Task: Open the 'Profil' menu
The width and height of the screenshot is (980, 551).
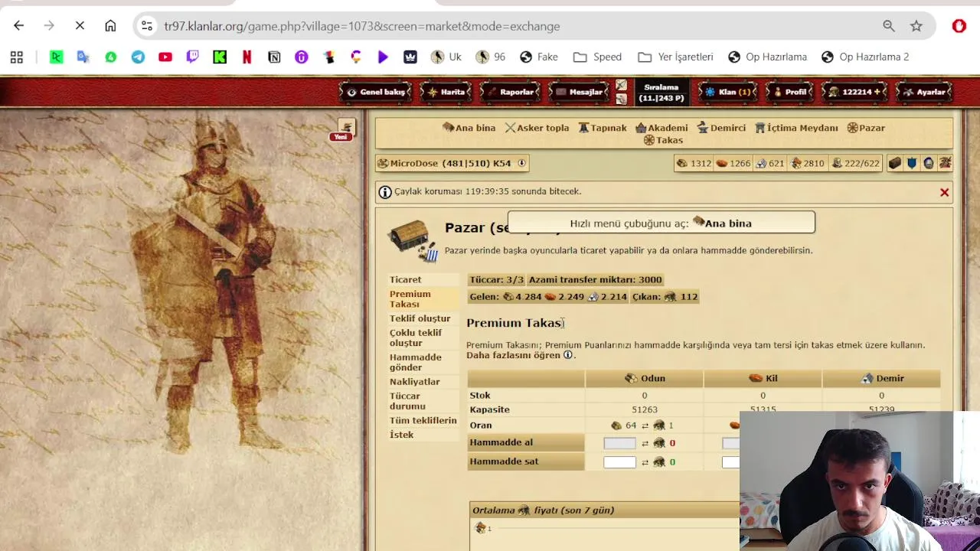Action: (789, 92)
